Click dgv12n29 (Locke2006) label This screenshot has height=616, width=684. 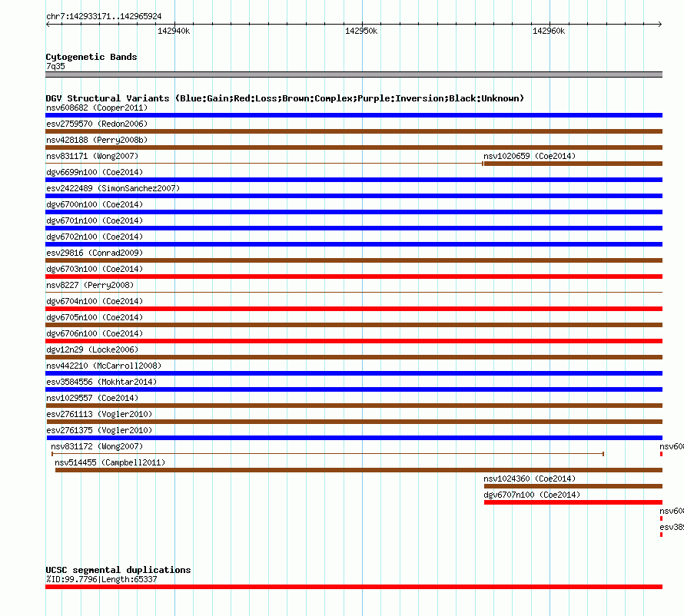coord(92,349)
